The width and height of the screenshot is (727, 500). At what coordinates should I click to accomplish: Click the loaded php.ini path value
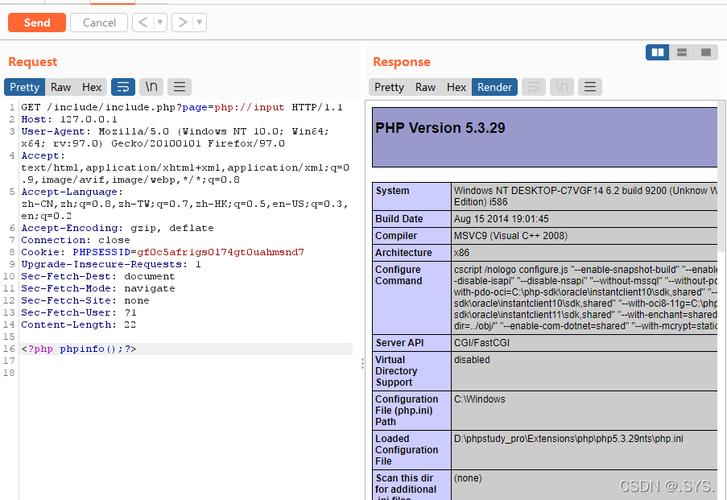tap(568, 438)
